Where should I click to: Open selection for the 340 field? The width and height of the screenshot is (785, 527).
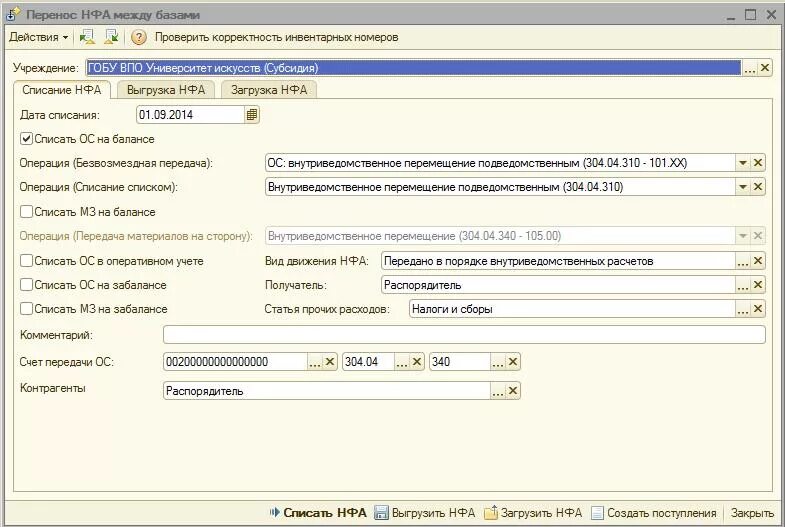tap(498, 362)
